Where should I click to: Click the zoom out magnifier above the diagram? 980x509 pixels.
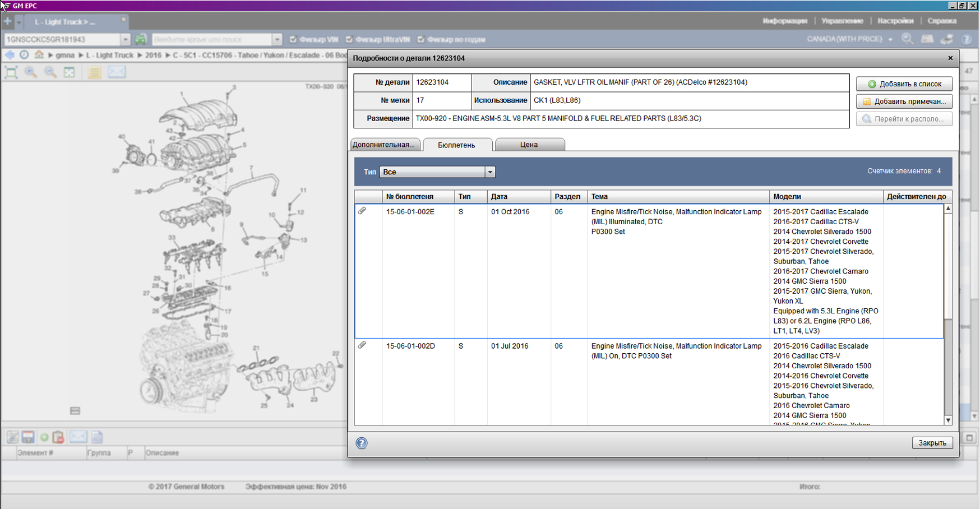(50, 72)
